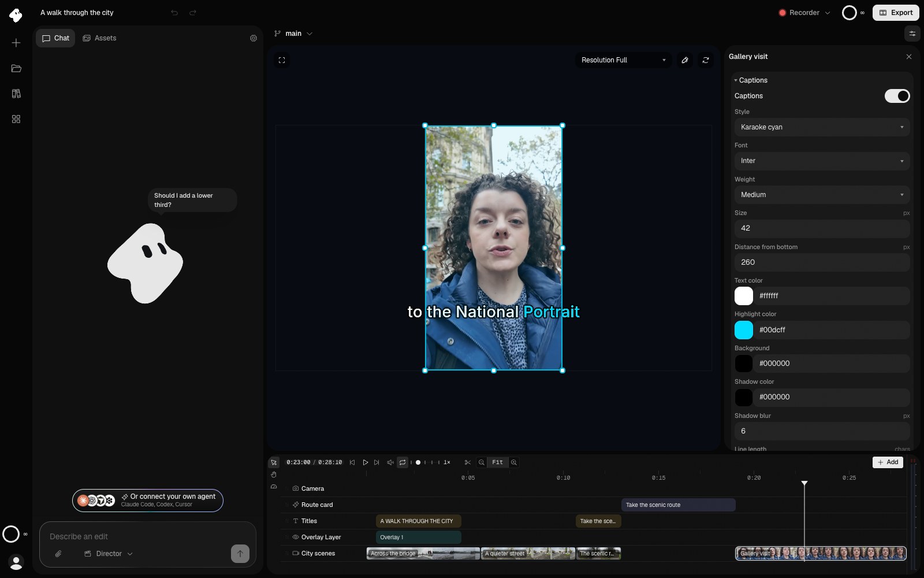The height and width of the screenshot is (578, 924).
Task: Mute the audio with speaker icon
Action: [390, 462]
